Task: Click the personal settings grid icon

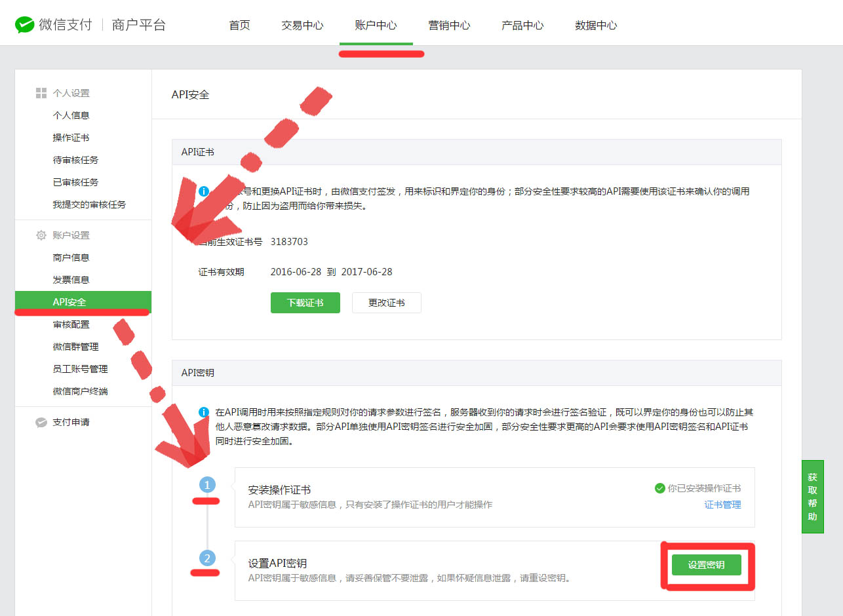Action: 41,93
